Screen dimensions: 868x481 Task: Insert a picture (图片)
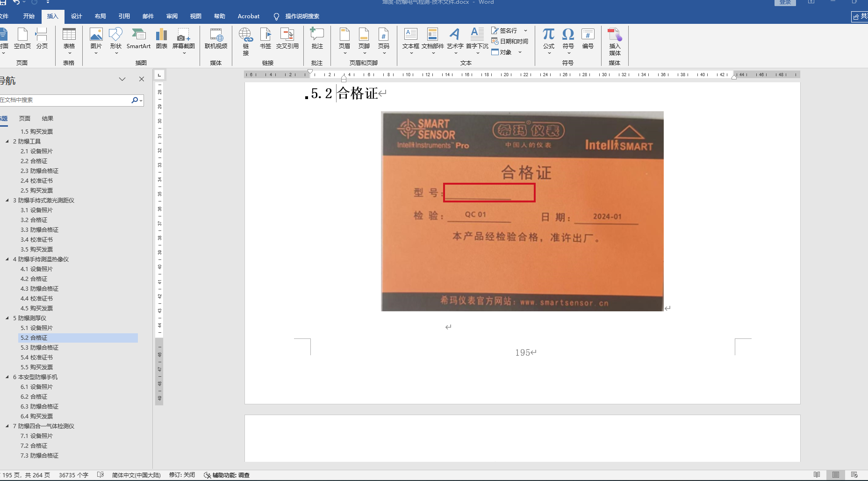click(96, 41)
